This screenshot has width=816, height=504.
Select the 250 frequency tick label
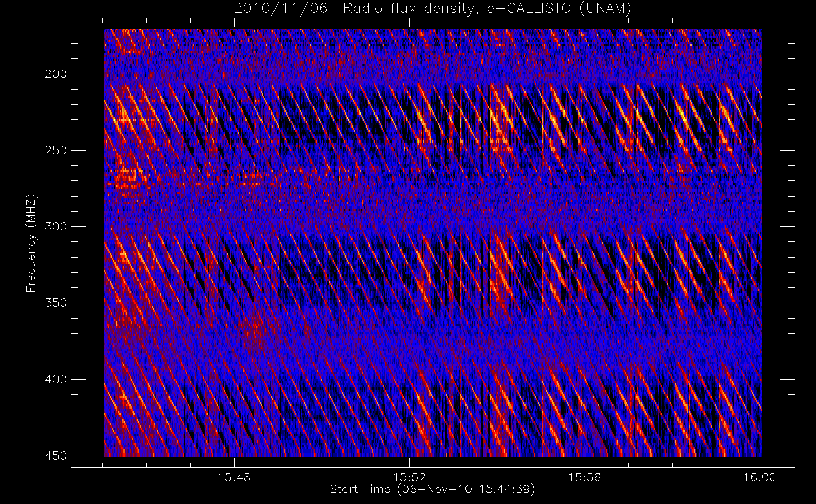pyautogui.click(x=55, y=150)
